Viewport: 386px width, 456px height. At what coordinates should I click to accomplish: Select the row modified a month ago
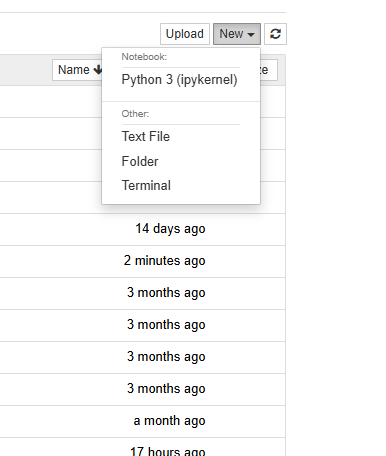[x=143, y=421]
